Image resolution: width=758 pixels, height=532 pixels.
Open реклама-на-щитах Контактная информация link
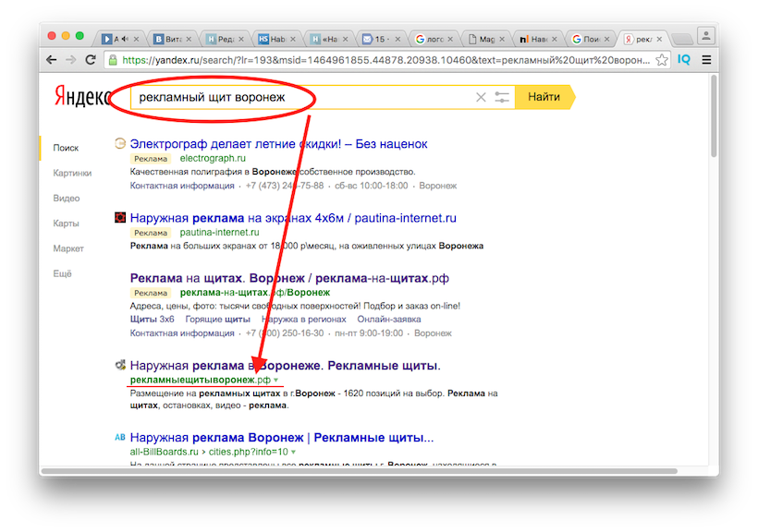[x=182, y=332]
